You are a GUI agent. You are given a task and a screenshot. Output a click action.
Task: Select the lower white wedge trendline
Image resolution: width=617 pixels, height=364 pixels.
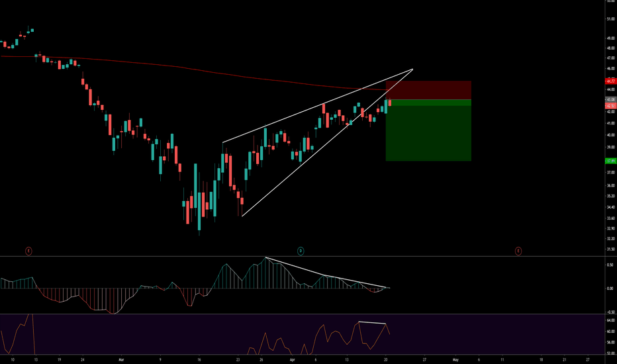(x=328, y=142)
